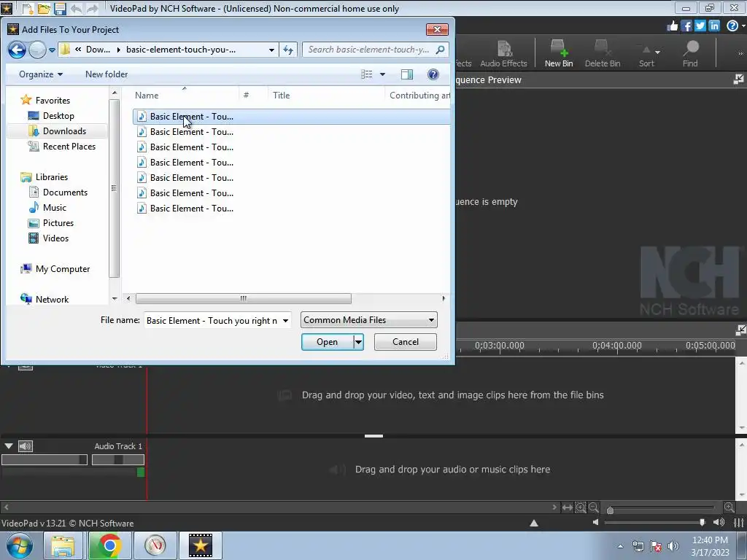Select Network in navigation pane
This screenshot has height=560, width=747.
[x=52, y=300]
